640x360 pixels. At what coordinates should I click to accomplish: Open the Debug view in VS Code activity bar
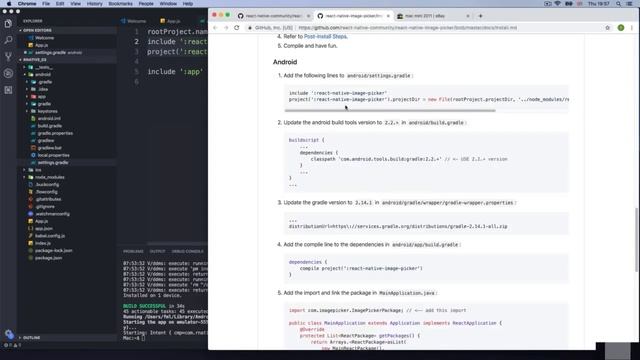click(8, 73)
